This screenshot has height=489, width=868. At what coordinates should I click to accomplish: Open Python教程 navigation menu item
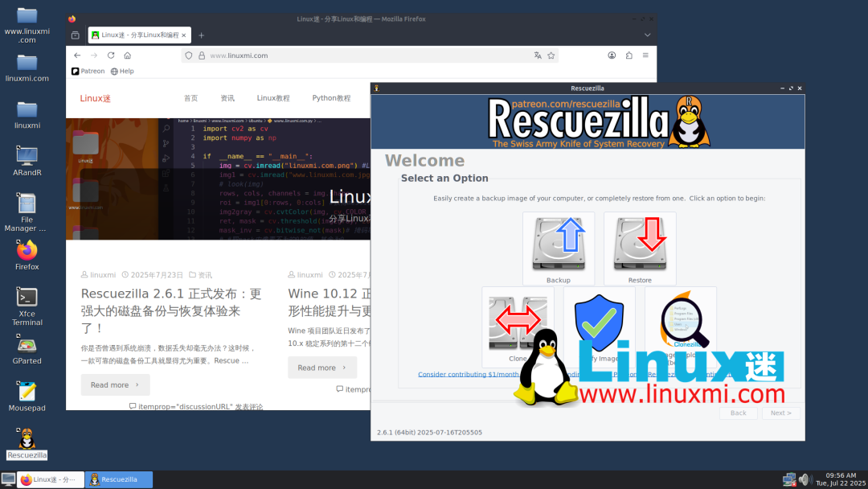pyautogui.click(x=331, y=98)
